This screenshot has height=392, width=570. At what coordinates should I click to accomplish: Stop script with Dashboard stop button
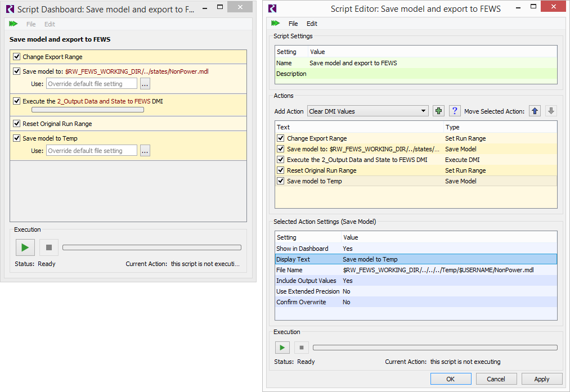(49, 247)
